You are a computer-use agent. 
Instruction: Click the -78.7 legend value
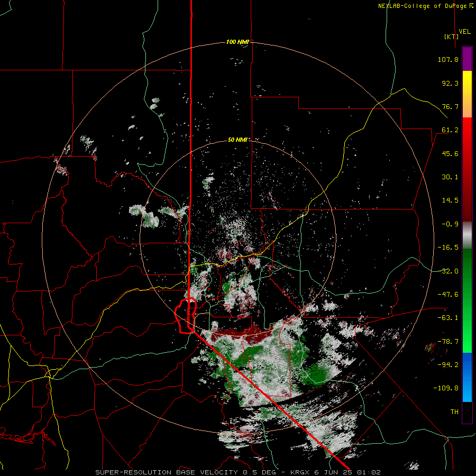click(448, 342)
